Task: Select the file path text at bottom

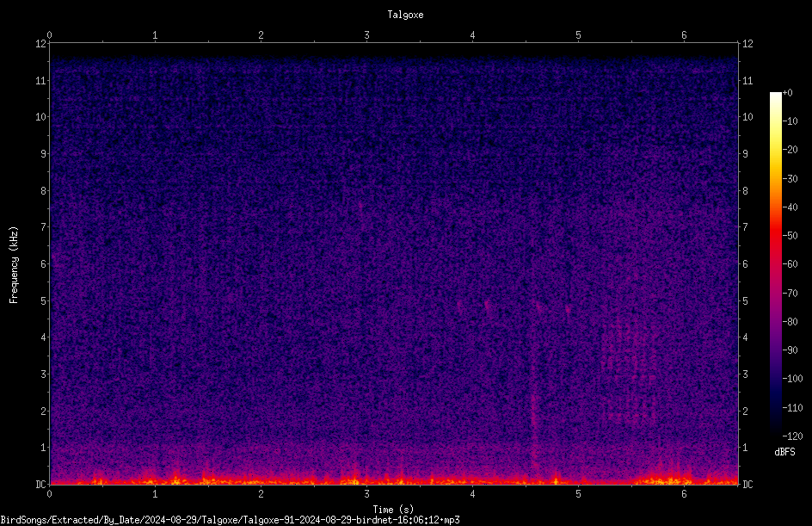Action: pos(230,520)
